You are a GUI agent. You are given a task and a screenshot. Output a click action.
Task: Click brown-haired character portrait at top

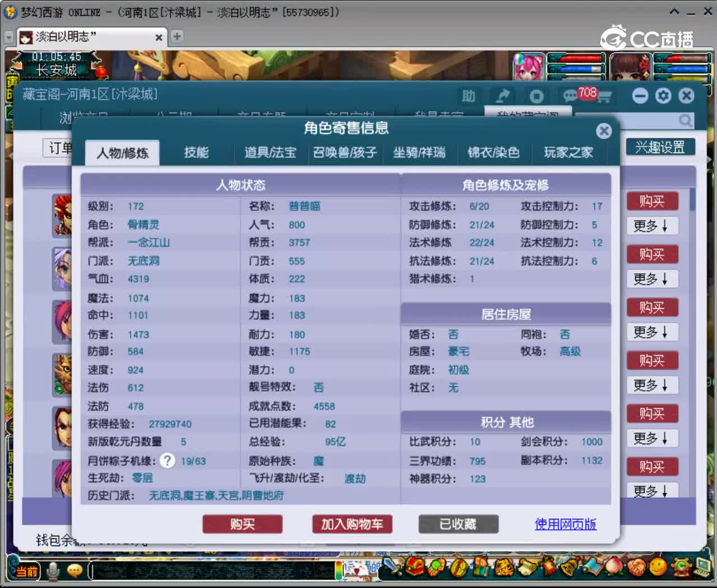631,67
